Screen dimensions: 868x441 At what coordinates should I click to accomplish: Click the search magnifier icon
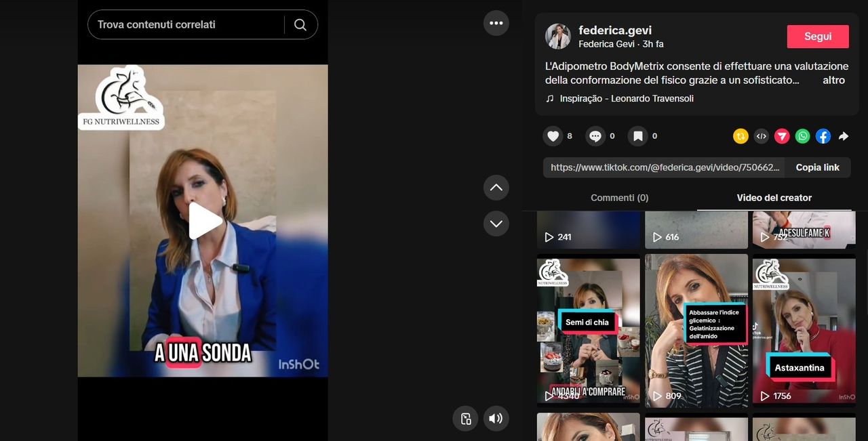point(300,25)
